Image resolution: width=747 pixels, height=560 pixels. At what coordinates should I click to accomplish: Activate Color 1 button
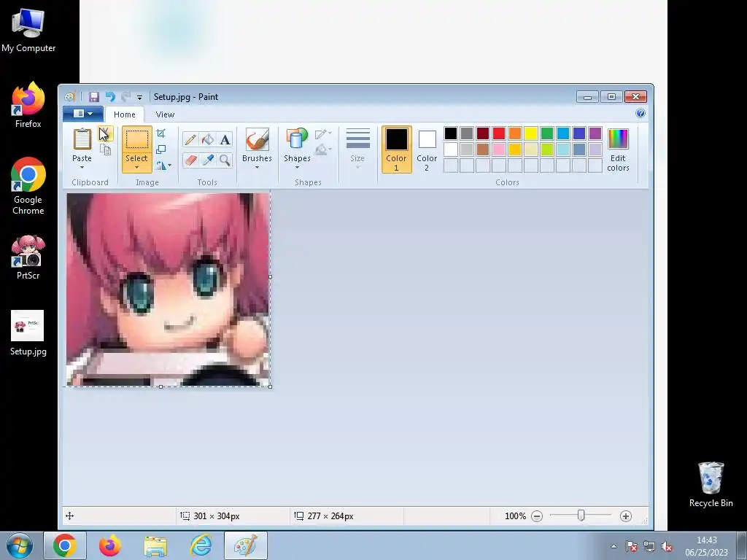pos(396,149)
